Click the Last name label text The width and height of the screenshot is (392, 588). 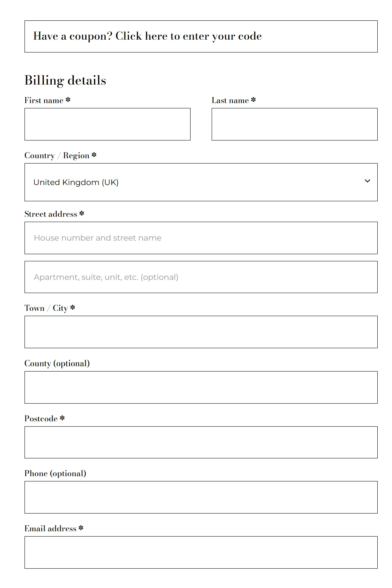(x=230, y=100)
